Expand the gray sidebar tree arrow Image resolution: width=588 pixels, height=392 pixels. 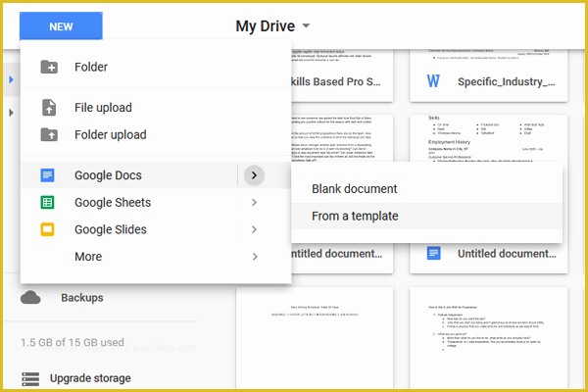(x=11, y=113)
